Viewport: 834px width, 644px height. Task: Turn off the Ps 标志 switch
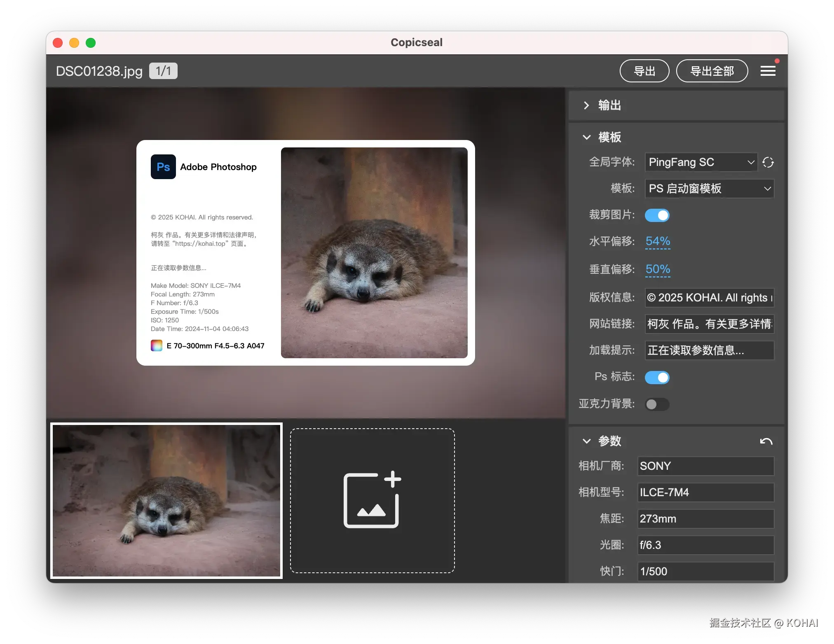point(657,377)
